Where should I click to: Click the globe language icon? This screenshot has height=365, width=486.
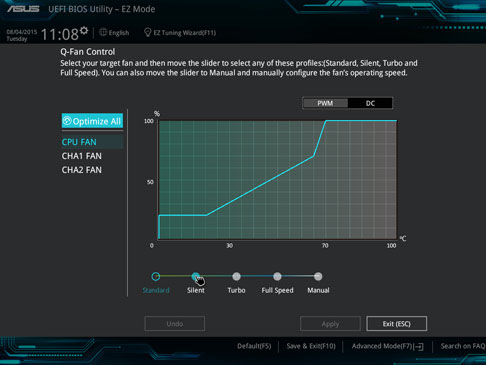103,32
